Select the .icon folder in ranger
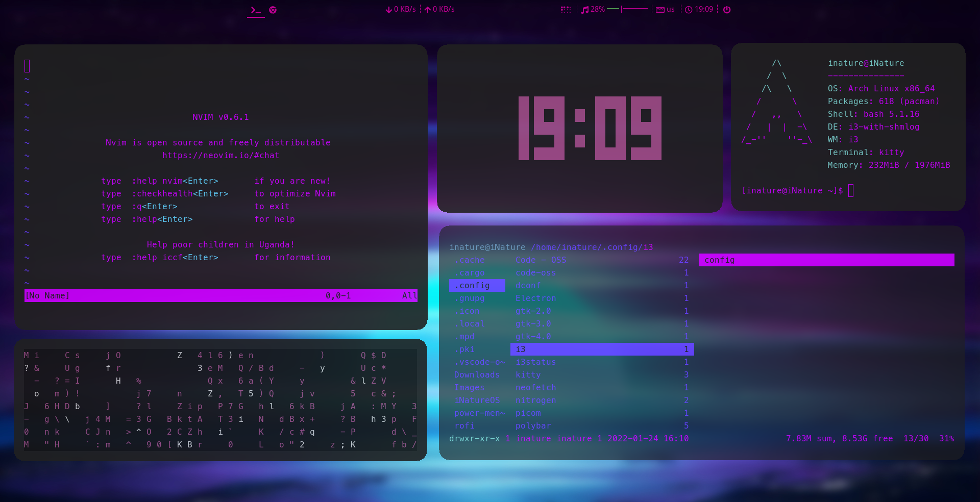 click(467, 311)
